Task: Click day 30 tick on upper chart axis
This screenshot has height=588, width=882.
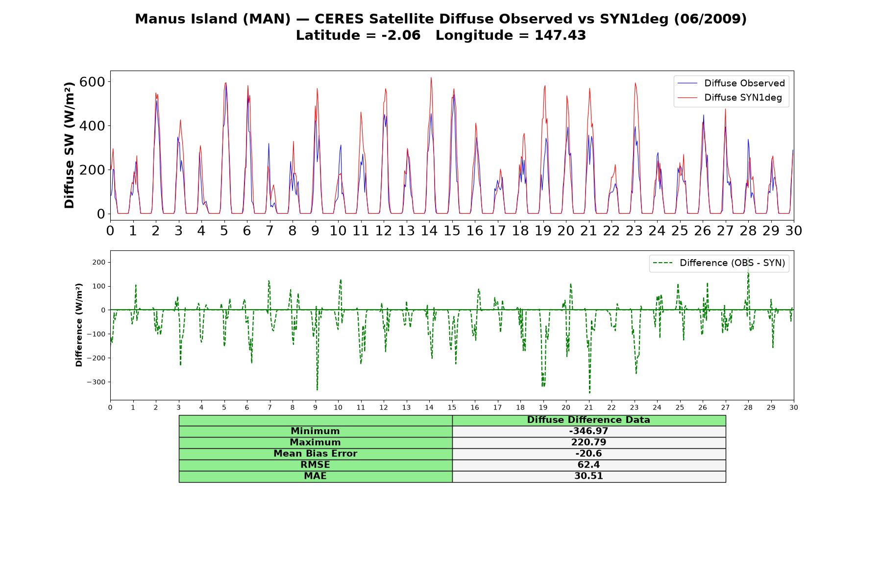Action: pyautogui.click(x=793, y=231)
